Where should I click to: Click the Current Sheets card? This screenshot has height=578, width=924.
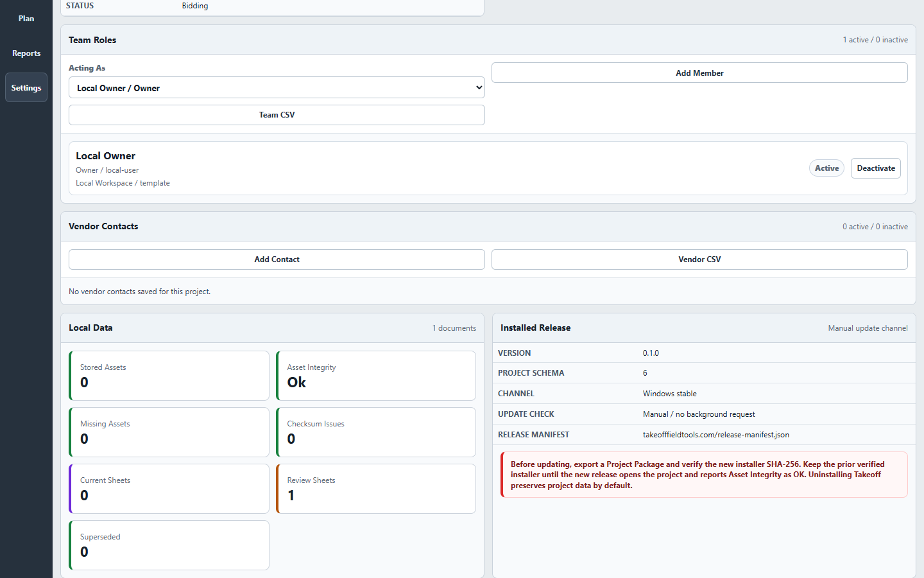pos(169,489)
